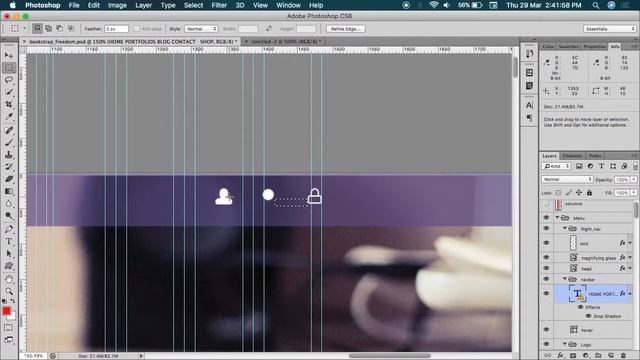Click the Refine Edge button
The width and height of the screenshot is (640, 360).
click(345, 29)
